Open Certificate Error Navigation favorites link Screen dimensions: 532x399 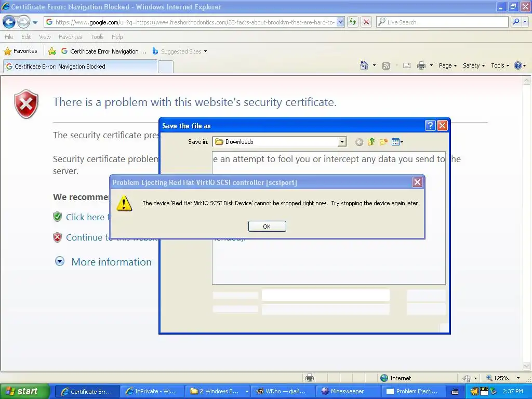103,51
